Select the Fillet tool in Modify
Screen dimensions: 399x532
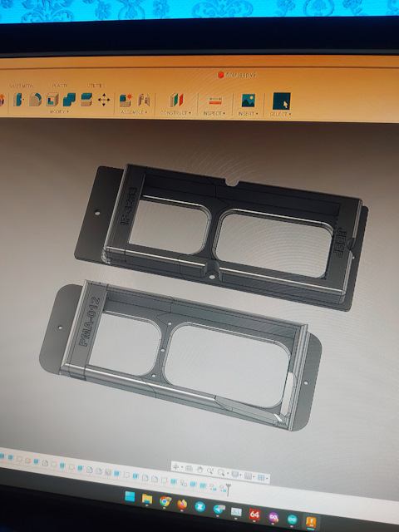click(x=35, y=100)
